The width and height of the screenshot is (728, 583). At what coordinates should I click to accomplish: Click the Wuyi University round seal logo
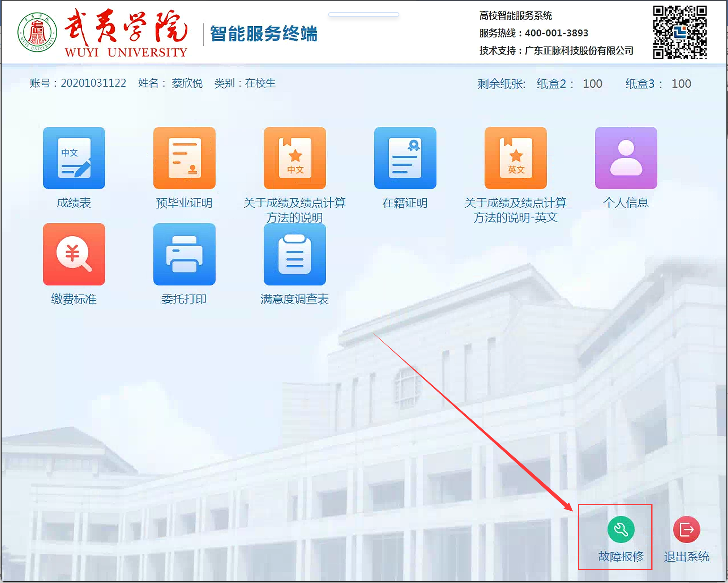click(37, 33)
